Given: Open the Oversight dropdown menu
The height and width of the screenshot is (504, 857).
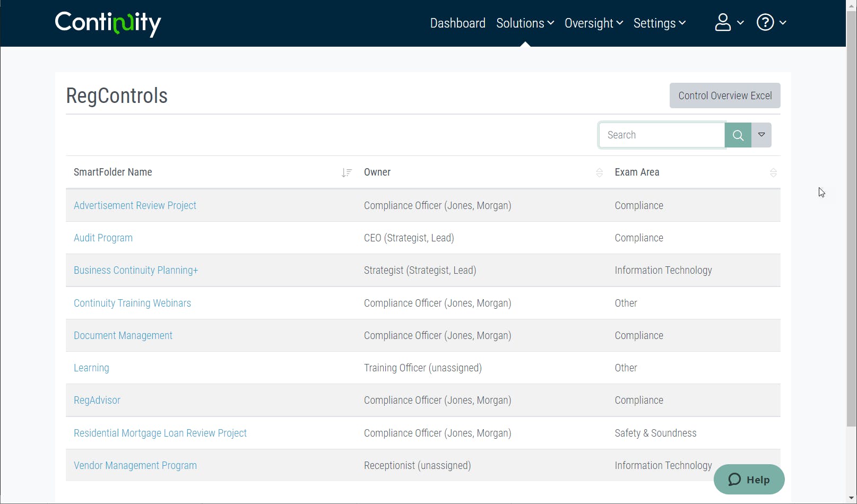Looking at the screenshot, I should point(593,23).
